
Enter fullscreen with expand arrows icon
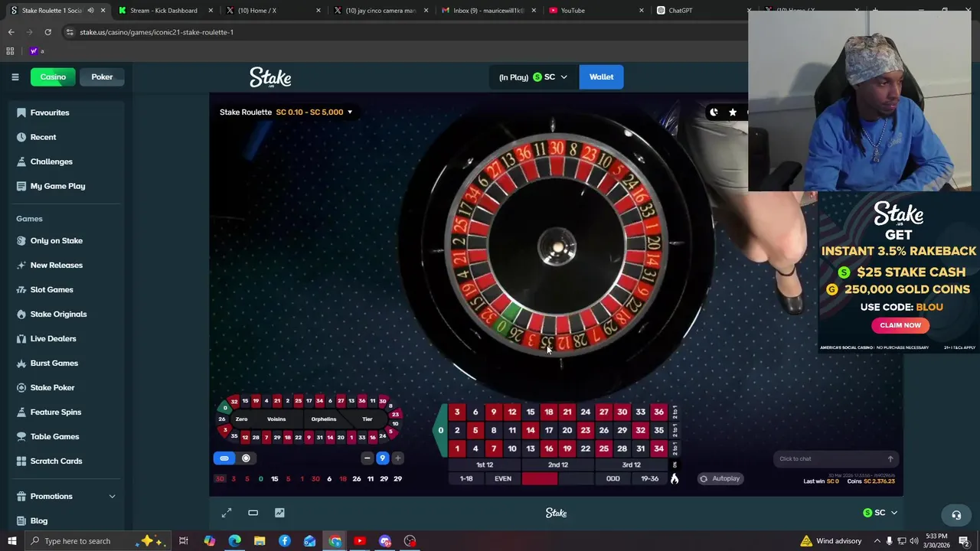[x=227, y=513]
